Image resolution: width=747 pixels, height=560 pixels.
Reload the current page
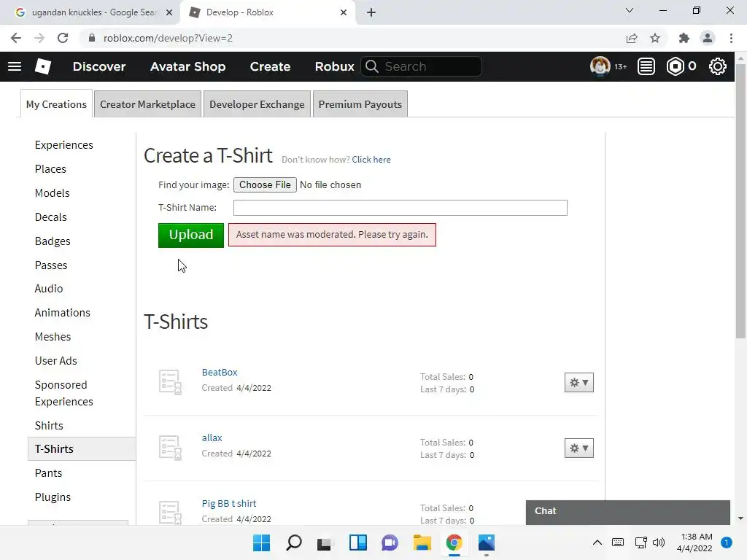(x=63, y=38)
